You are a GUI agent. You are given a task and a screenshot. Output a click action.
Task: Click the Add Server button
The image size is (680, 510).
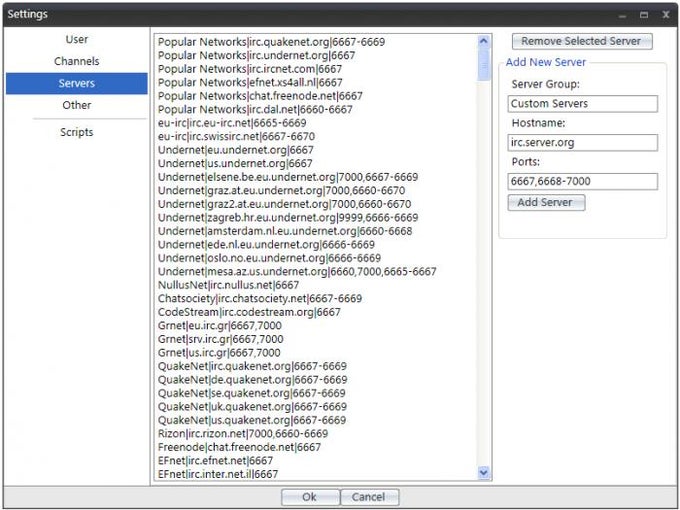click(546, 203)
